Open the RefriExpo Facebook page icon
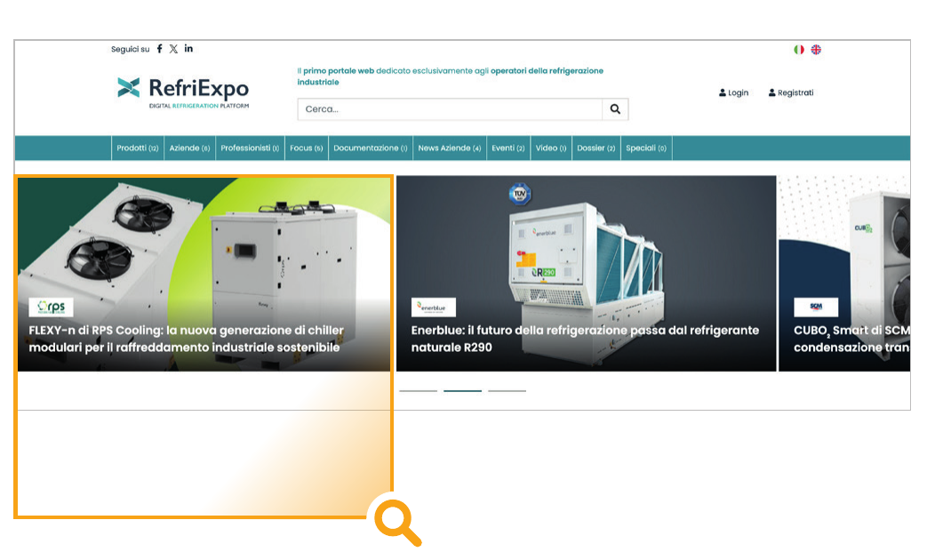The height and width of the screenshot is (560, 951). click(x=159, y=49)
